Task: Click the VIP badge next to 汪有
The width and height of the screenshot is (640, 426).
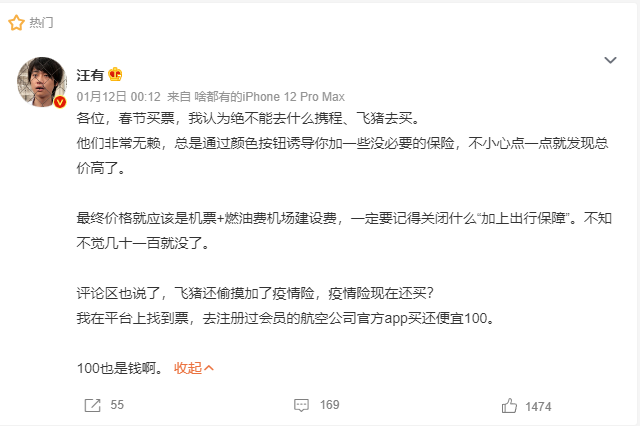Action: tap(116, 75)
